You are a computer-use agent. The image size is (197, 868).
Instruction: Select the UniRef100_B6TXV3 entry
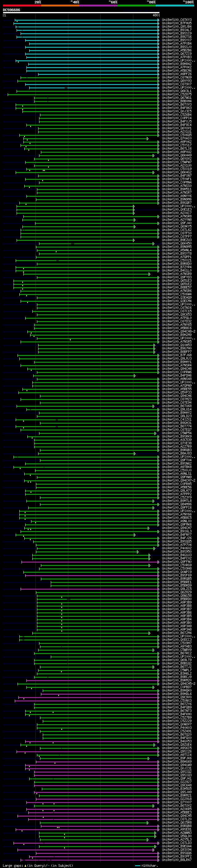click(x=177, y=104)
